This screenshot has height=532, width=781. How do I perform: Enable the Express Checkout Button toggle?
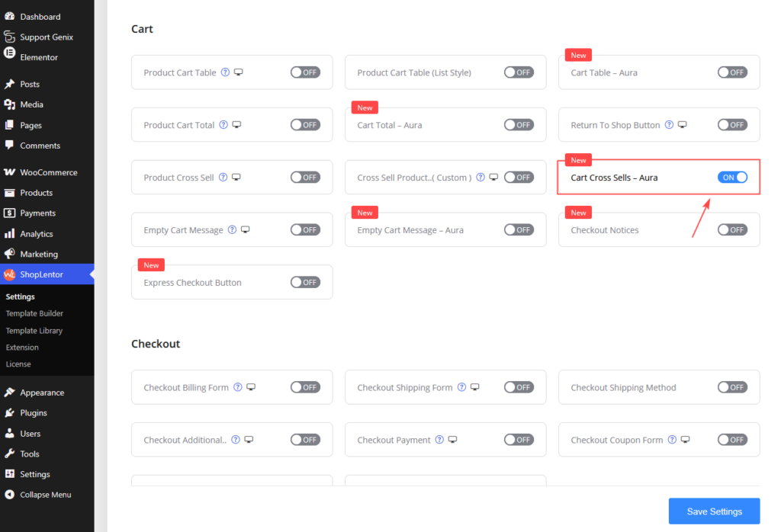(305, 282)
